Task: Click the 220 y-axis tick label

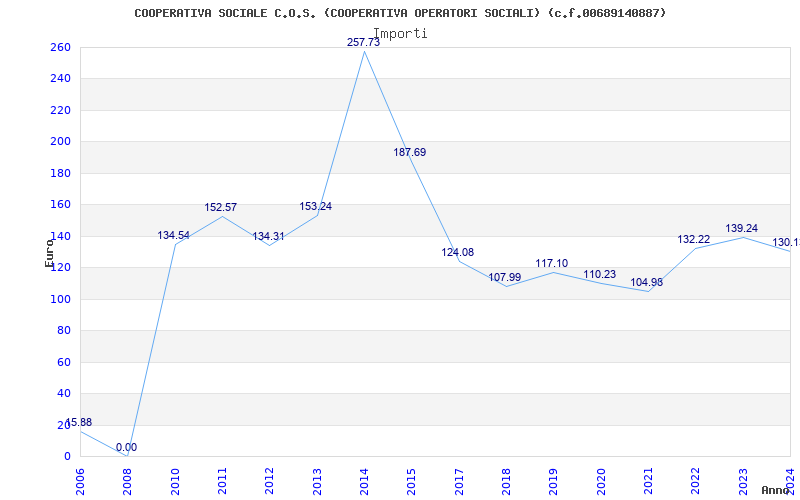Action: [60, 110]
